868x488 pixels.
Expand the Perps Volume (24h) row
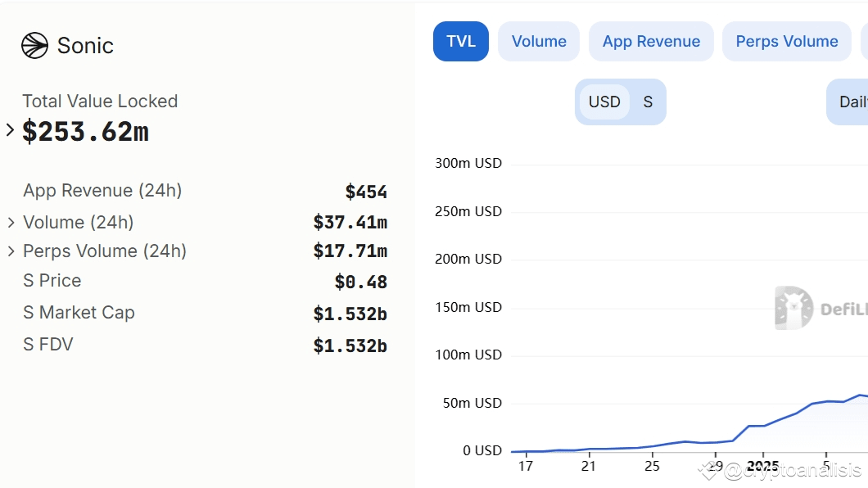[11, 251]
